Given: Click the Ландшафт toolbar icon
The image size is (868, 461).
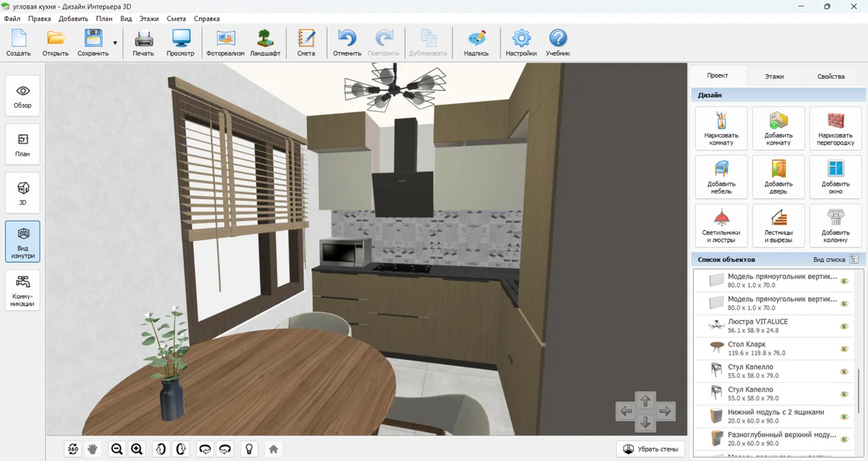Looking at the screenshot, I should point(265,43).
